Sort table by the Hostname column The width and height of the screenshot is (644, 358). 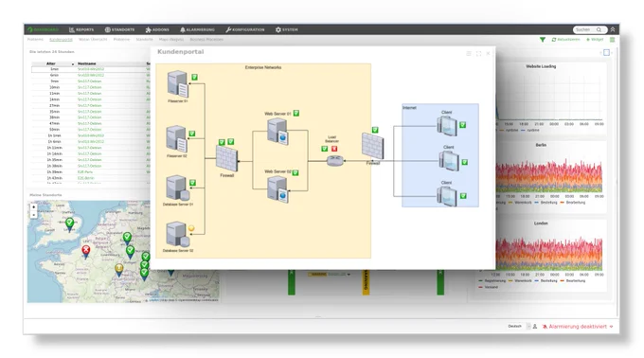[87, 63]
